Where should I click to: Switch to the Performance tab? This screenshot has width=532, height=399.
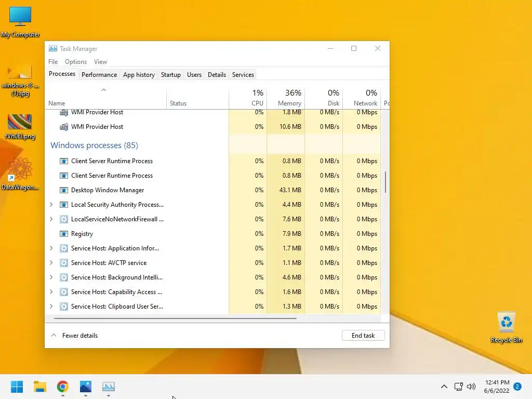tap(99, 75)
